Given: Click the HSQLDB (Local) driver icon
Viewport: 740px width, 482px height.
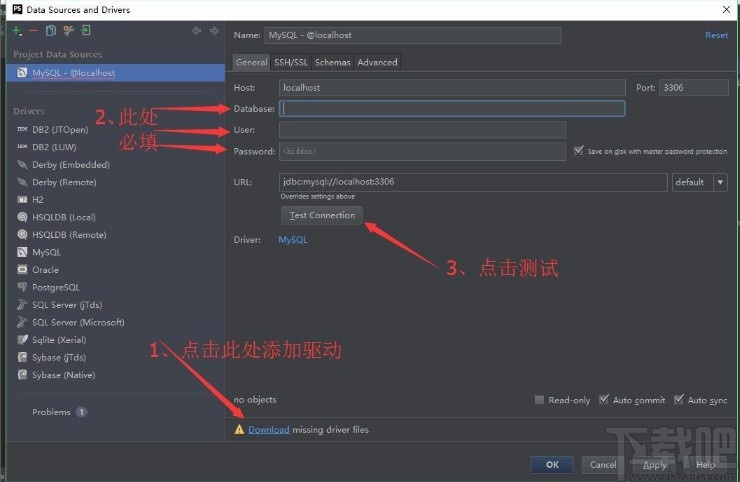Looking at the screenshot, I should [x=22, y=217].
